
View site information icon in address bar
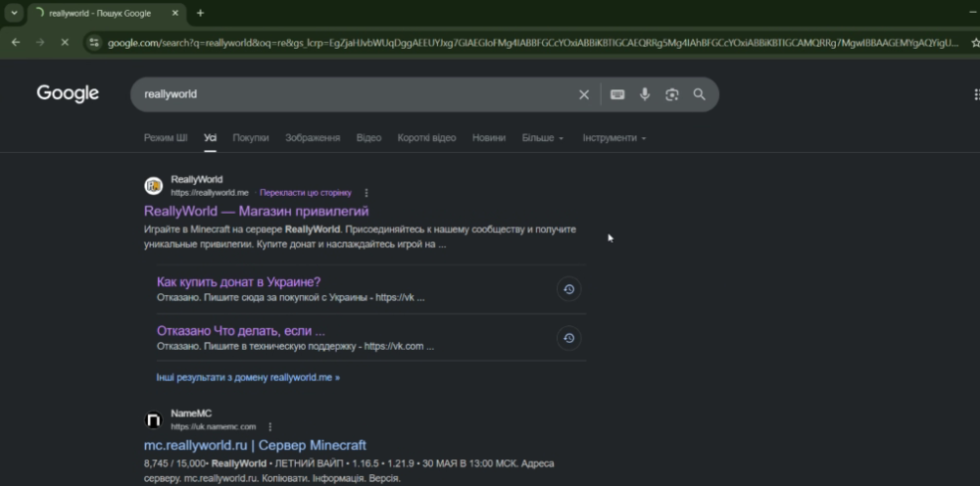[x=94, y=42]
